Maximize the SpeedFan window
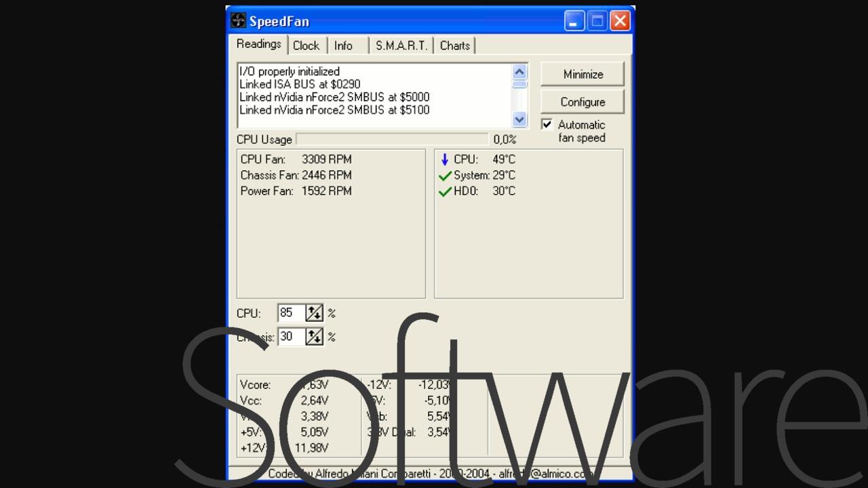 pos(597,20)
